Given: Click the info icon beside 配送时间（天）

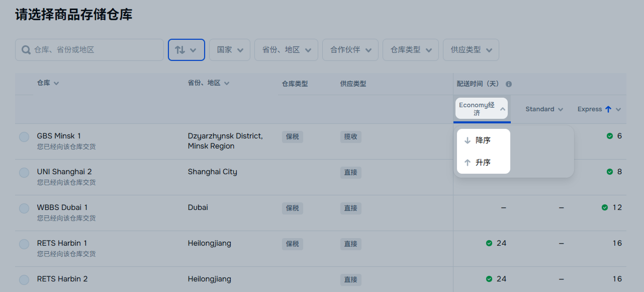Looking at the screenshot, I should (x=509, y=84).
